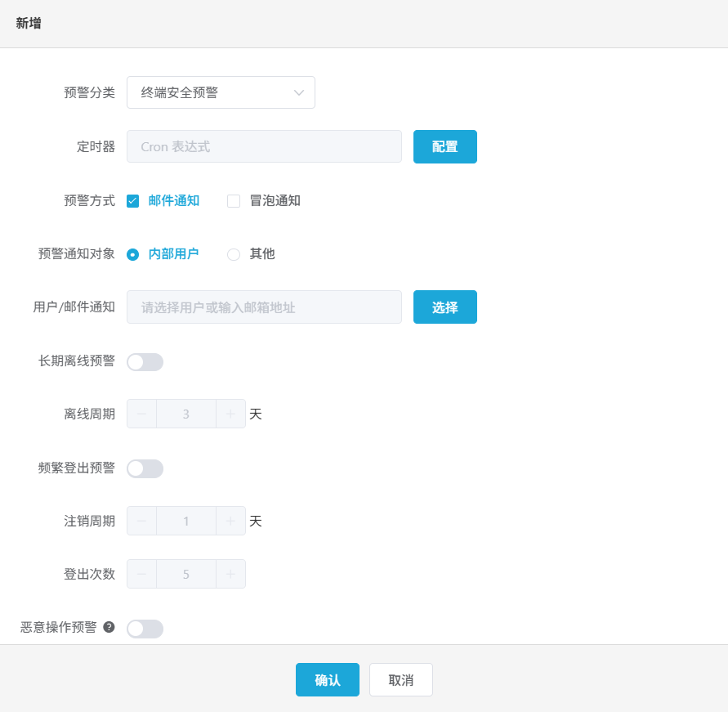The height and width of the screenshot is (712, 728).
Task: Open the 预警分类 dropdown
Action: coord(221,92)
